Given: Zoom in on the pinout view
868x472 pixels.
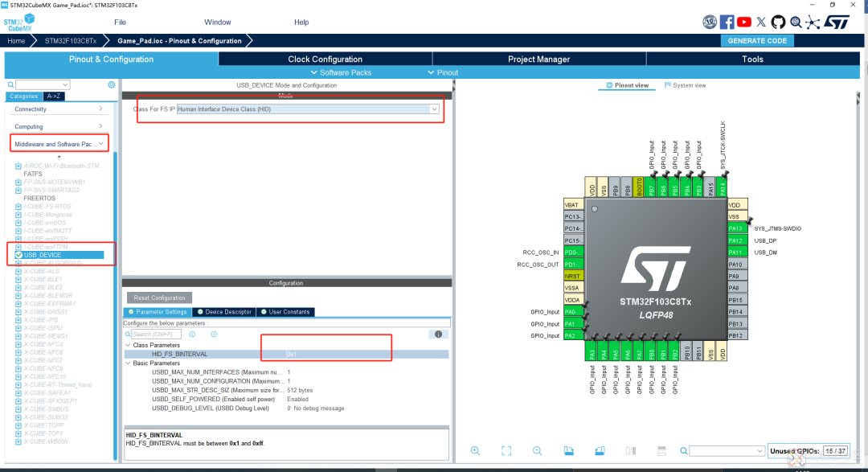Looking at the screenshot, I should pyautogui.click(x=475, y=451).
